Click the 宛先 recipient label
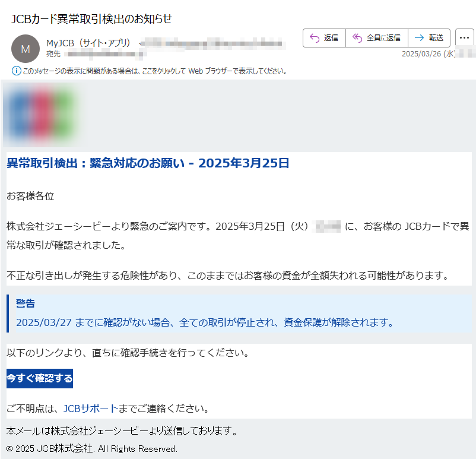This screenshot has height=459, width=476. (53, 54)
